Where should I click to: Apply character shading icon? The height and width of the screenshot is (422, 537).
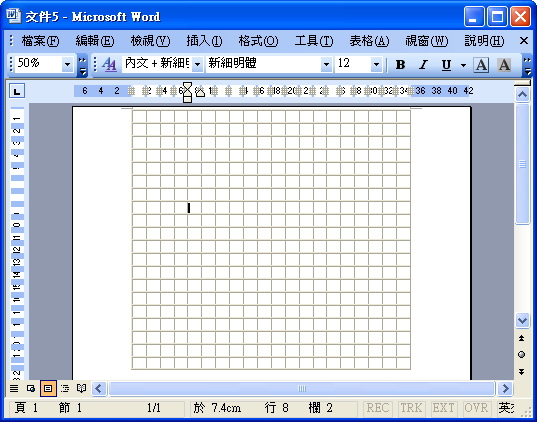504,64
